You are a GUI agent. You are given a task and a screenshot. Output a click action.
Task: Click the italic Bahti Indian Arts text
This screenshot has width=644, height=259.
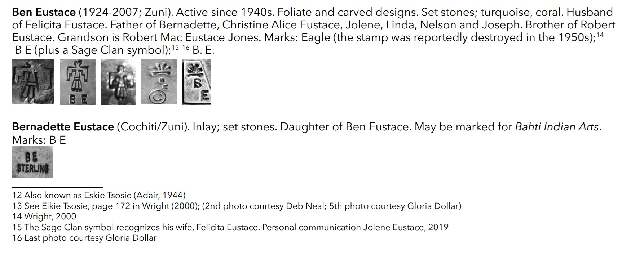557,127
